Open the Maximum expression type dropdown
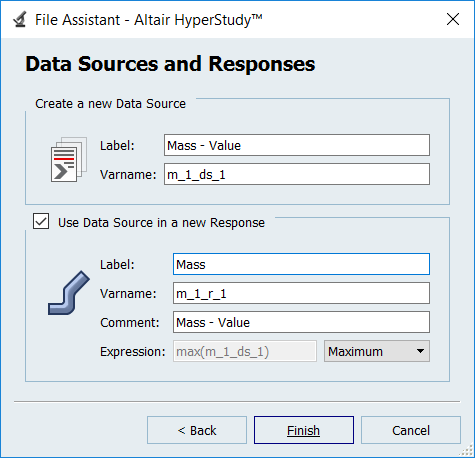 [x=377, y=351]
